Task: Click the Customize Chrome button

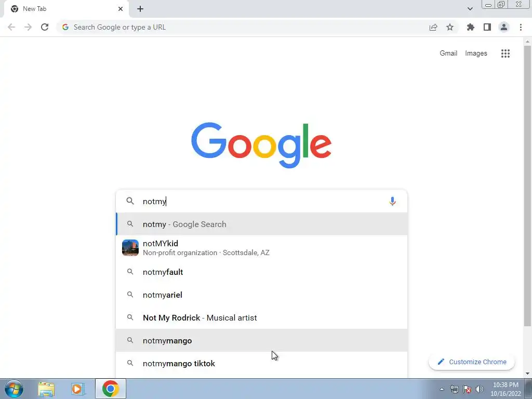Action: pos(472,362)
